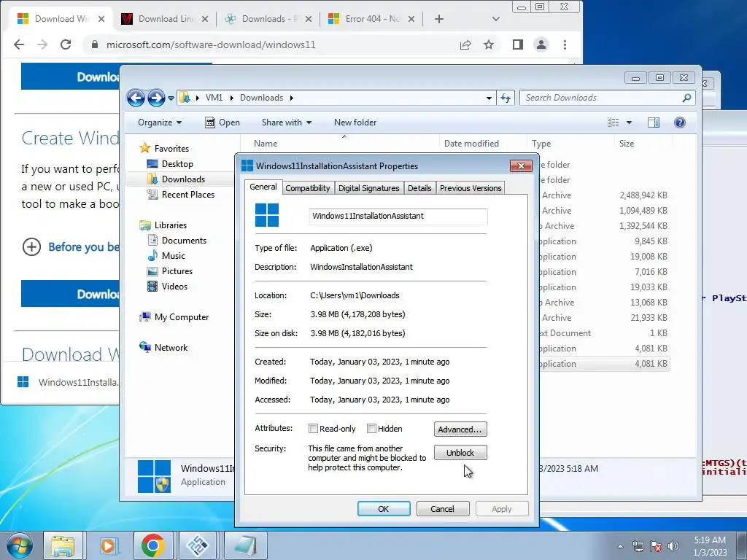
Task: Open the Documents library
Action: click(184, 241)
